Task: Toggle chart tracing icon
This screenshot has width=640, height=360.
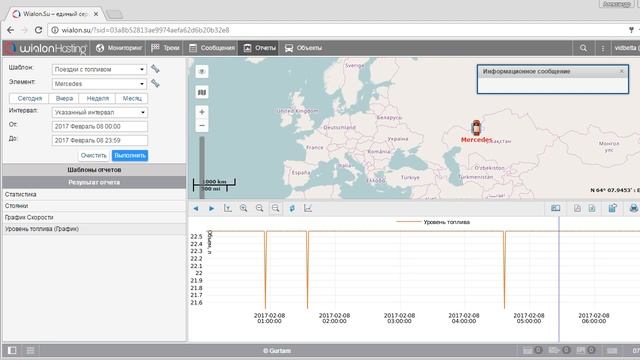Action: [292, 209]
